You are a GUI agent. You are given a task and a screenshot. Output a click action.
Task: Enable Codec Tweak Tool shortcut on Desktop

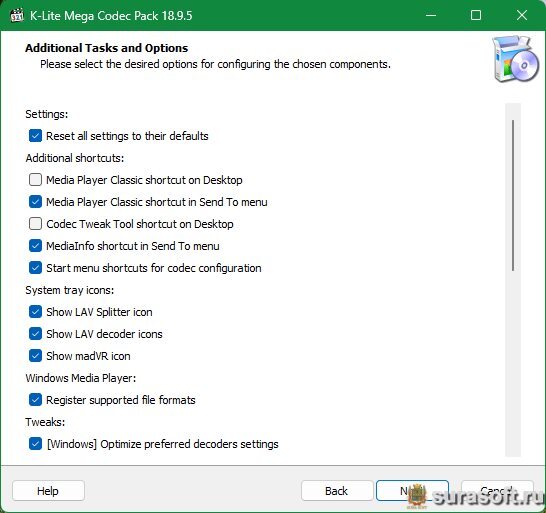click(36, 224)
